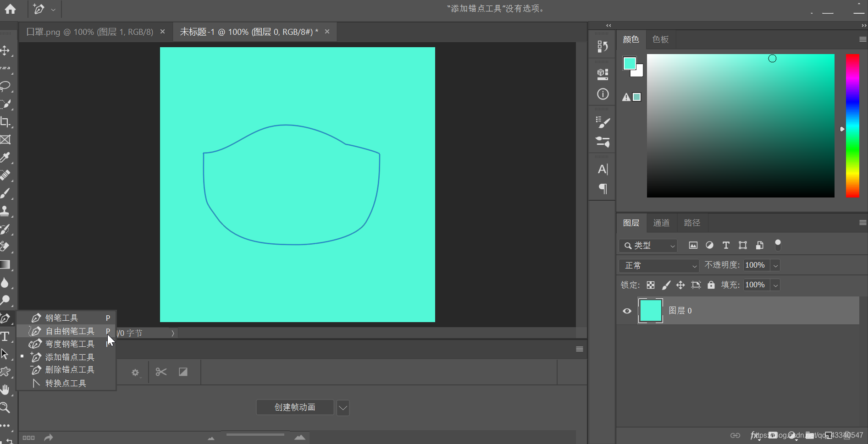Toggle the layer filter on/off switch
The width and height of the screenshot is (868, 444).
tap(778, 245)
